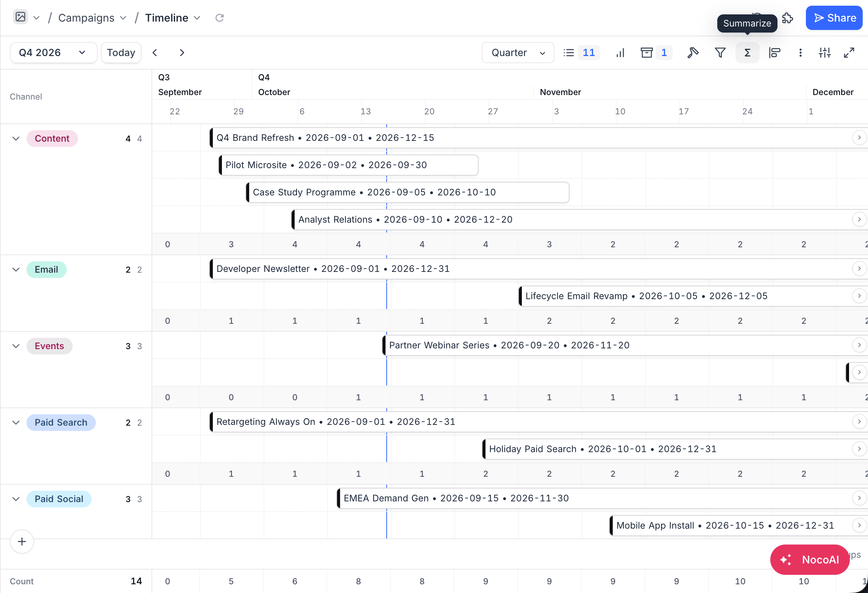The image size is (868, 593).
Task: Open the group-by bars icon
Action: point(774,53)
